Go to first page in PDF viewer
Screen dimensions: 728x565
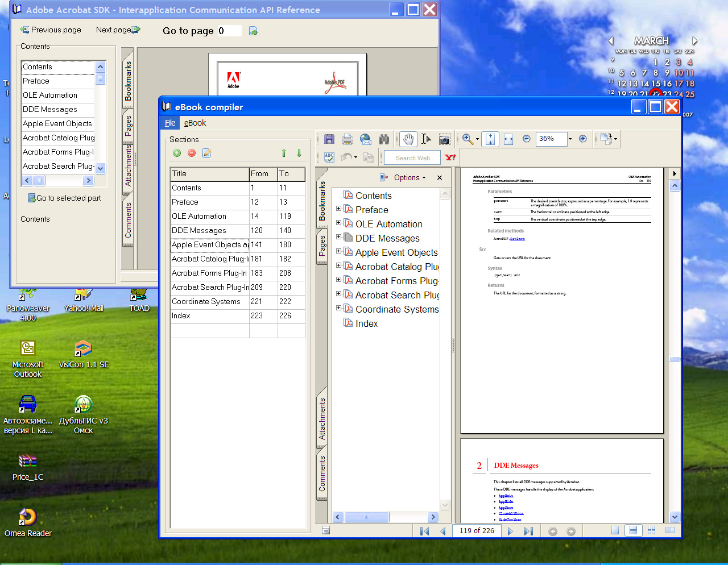424,531
